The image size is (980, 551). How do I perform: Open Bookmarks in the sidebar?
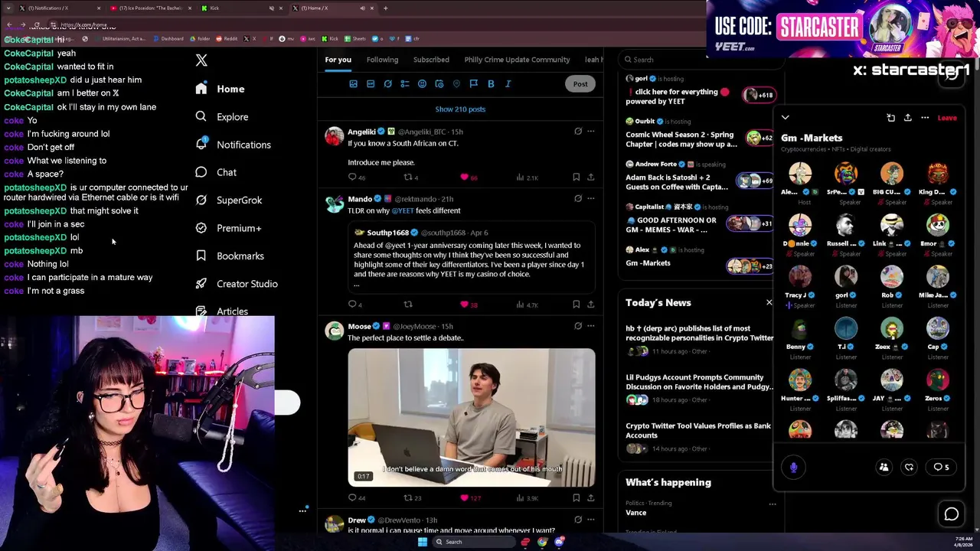[x=230, y=256]
